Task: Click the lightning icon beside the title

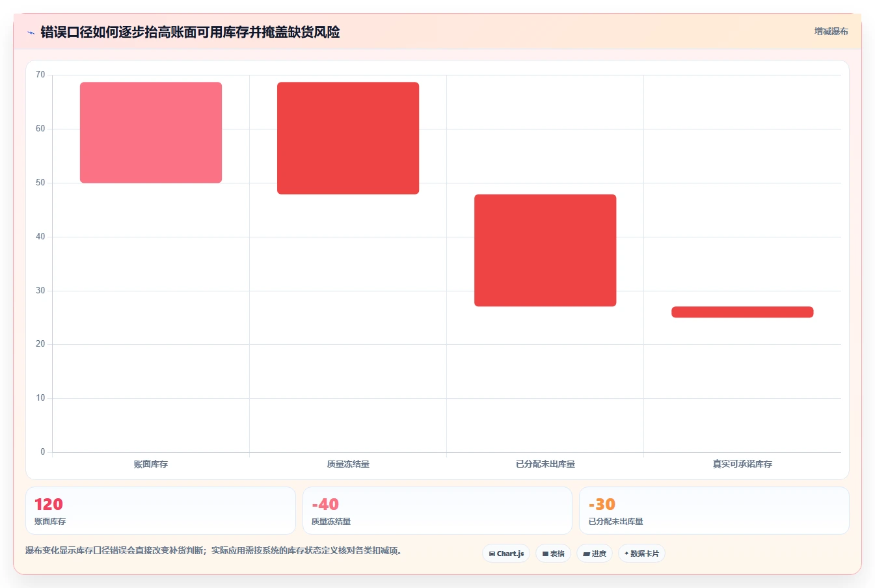Action: 31,33
